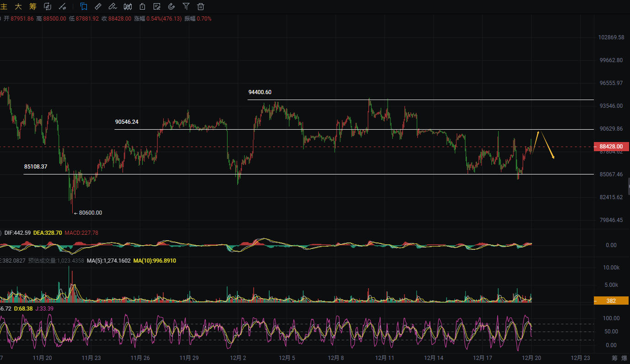Toggle the 大 indicator in toolbar

pyautogui.click(x=18, y=6)
